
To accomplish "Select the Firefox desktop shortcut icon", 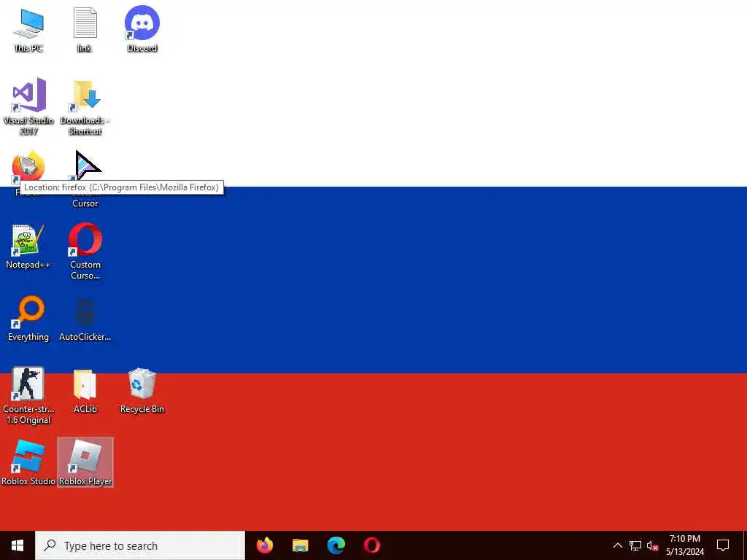I will [x=28, y=167].
